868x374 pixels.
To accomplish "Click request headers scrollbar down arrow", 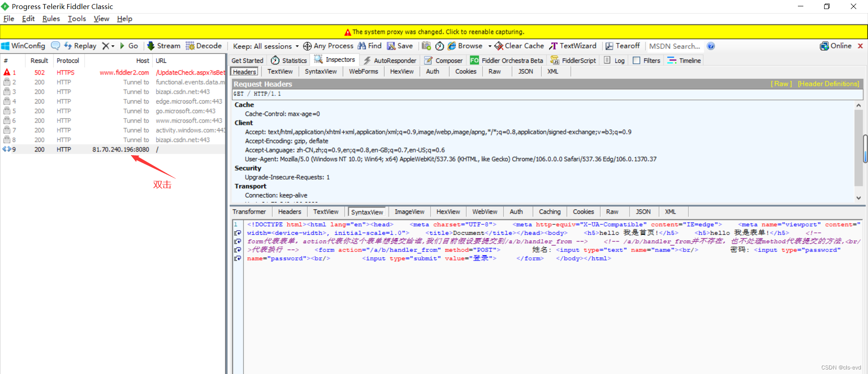I will click(x=859, y=198).
